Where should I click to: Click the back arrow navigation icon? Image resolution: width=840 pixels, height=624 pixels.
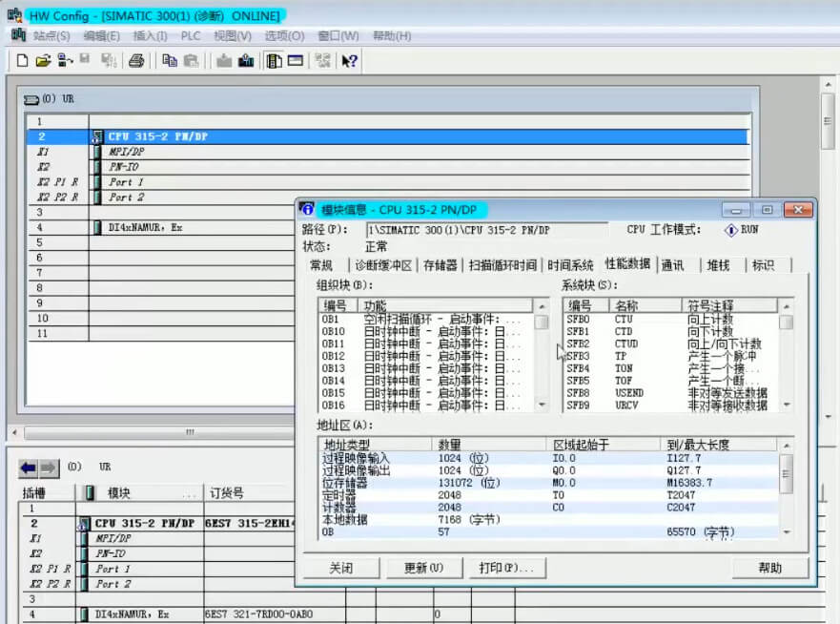[x=29, y=468]
